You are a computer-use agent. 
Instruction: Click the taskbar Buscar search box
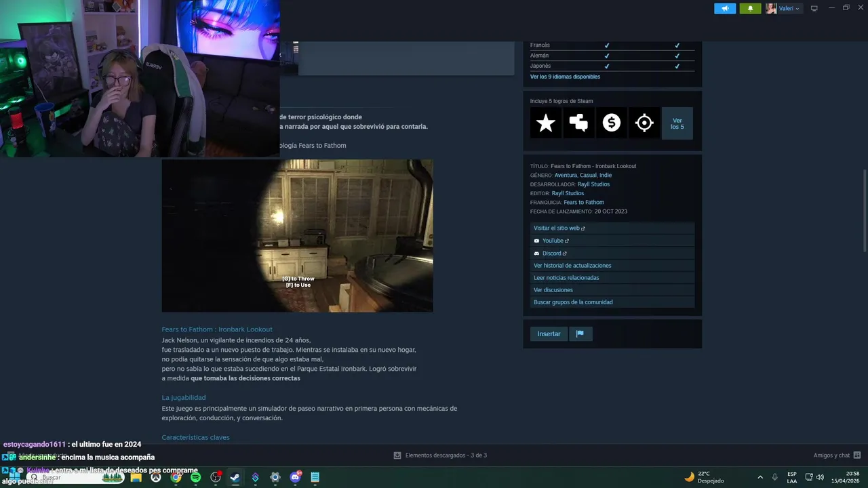tap(75, 477)
